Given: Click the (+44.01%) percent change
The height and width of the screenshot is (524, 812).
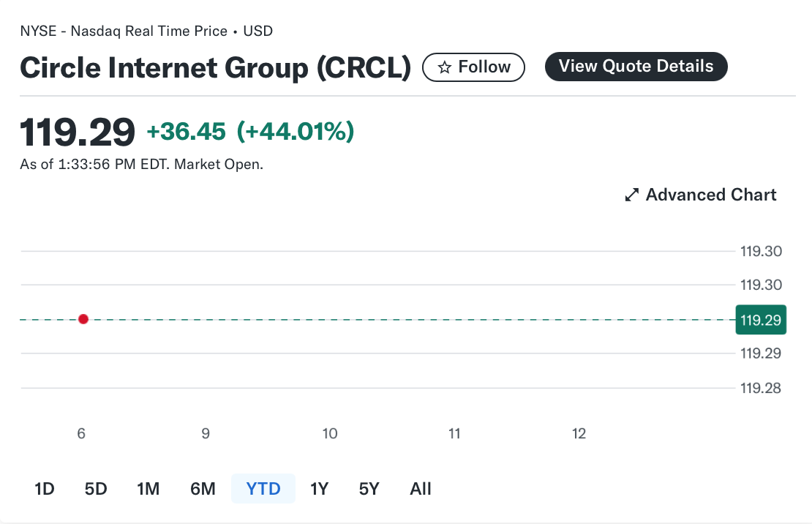Looking at the screenshot, I should (x=296, y=131).
